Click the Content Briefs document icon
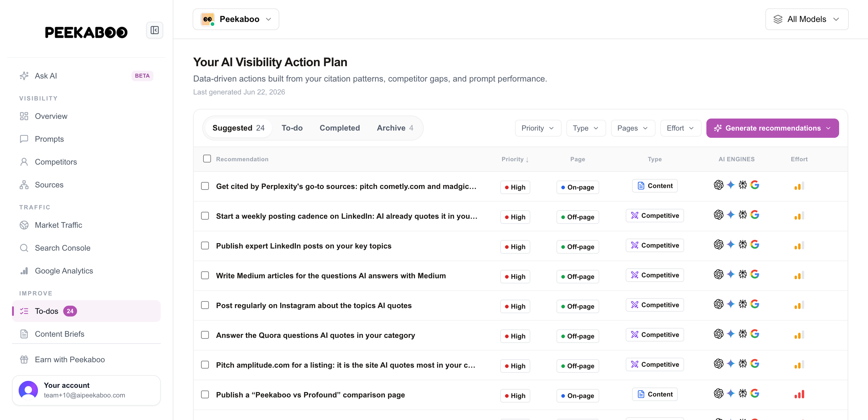868x420 pixels. click(x=24, y=334)
